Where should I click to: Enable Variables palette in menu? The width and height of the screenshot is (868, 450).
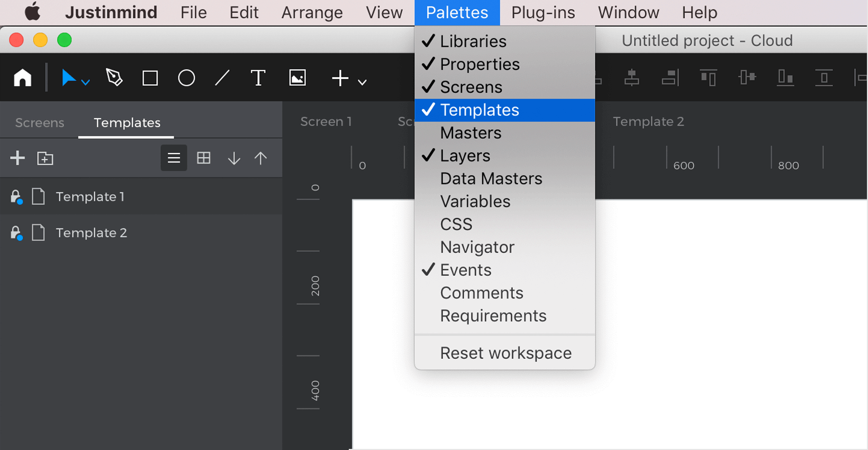pos(505,201)
